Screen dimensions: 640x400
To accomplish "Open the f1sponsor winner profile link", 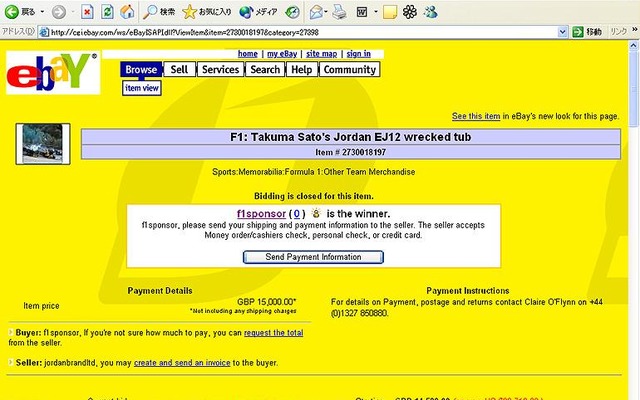I will point(261,213).
